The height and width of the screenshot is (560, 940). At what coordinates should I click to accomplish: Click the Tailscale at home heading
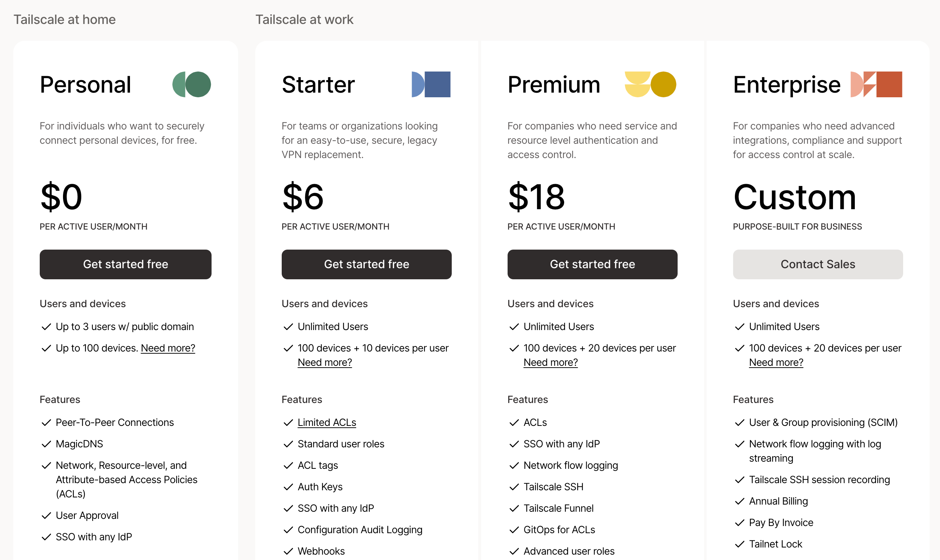tap(64, 20)
